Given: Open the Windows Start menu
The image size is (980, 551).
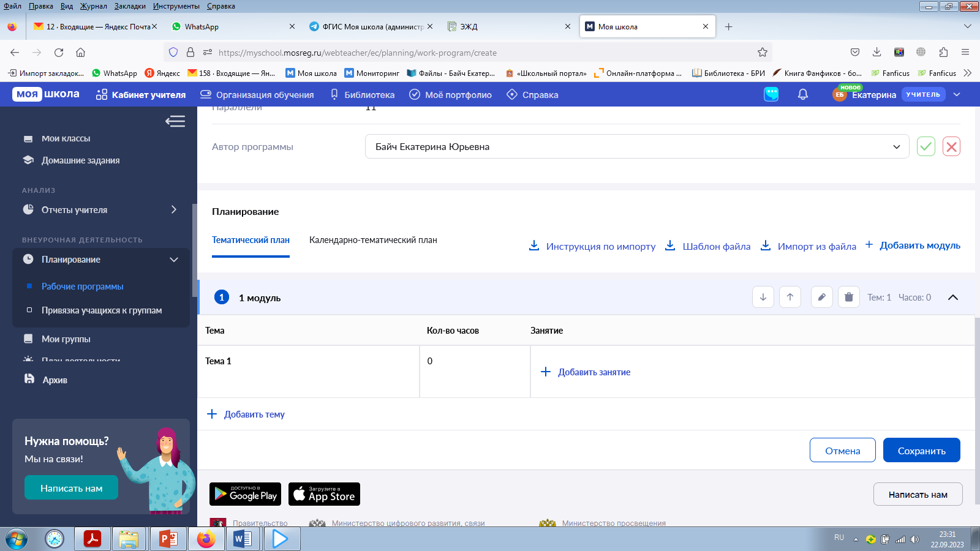Looking at the screenshot, I should point(17,539).
